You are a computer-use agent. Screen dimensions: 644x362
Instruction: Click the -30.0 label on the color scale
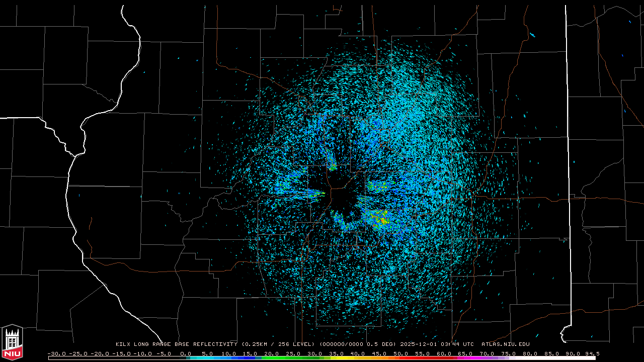[x=56, y=353]
